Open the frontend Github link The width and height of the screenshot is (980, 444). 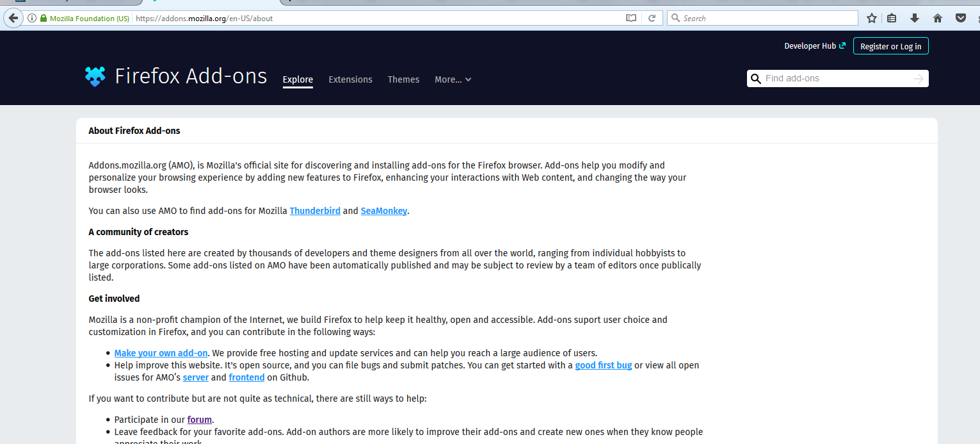pyautogui.click(x=246, y=377)
